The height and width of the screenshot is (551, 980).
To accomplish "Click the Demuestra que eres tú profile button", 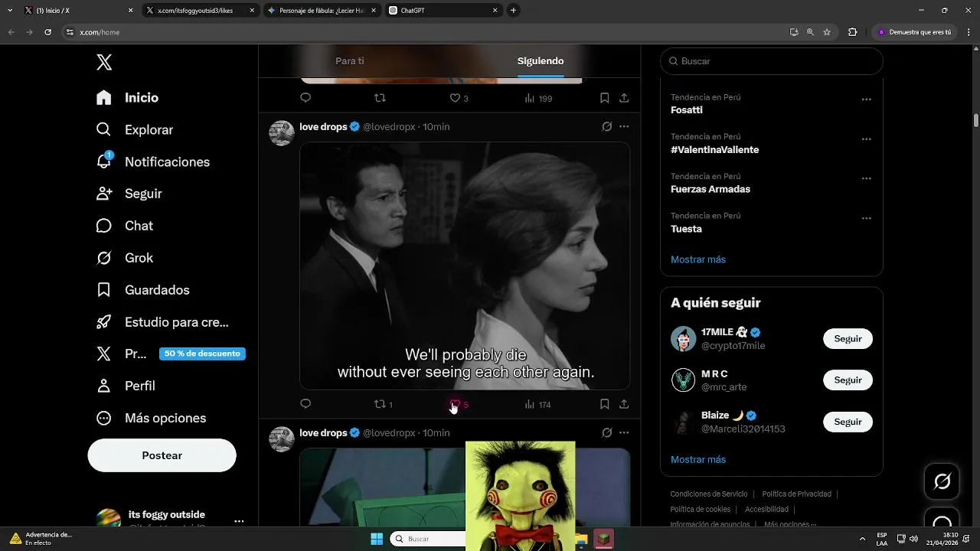I will coord(914,32).
